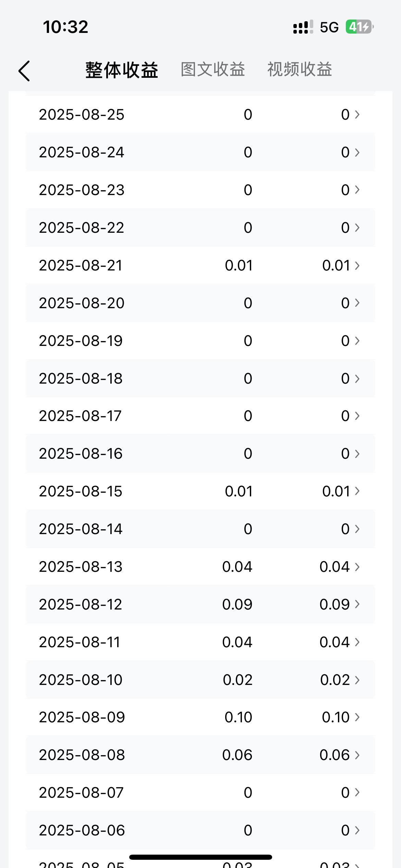Viewport: 401px width, 868px height.
Task: Tap the home indicator bar
Action: (x=200, y=857)
